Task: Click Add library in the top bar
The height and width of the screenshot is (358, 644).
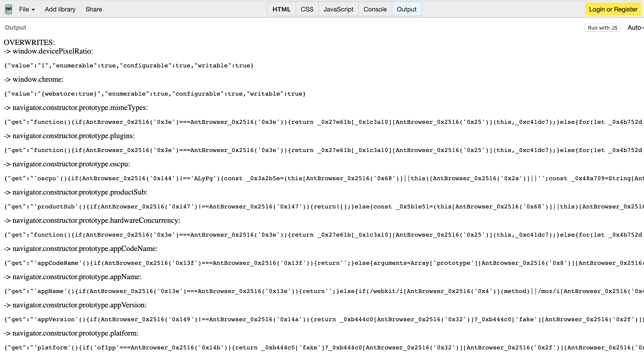Action: point(60,9)
